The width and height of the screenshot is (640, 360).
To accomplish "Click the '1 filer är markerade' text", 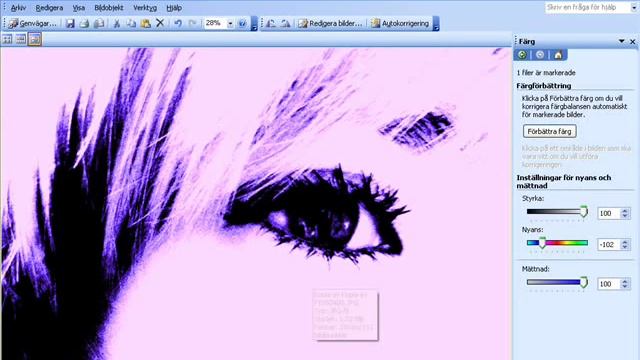I will click(x=546, y=73).
